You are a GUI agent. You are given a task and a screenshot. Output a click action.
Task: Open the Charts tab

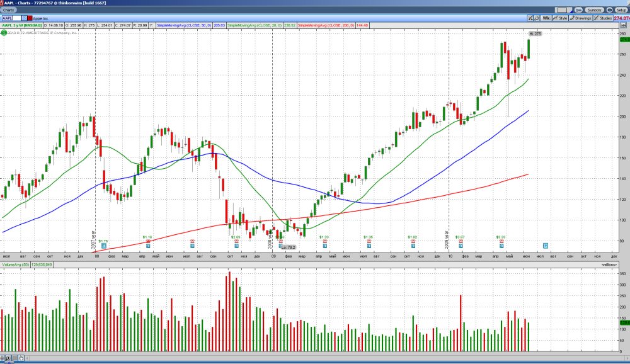tap(8, 10)
